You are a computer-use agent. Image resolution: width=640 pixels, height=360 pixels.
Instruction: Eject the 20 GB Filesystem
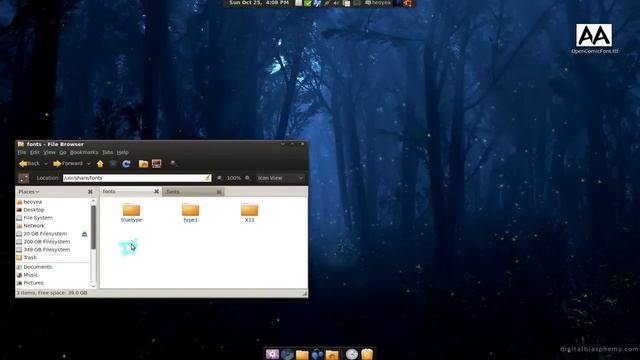[x=84, y=233]
